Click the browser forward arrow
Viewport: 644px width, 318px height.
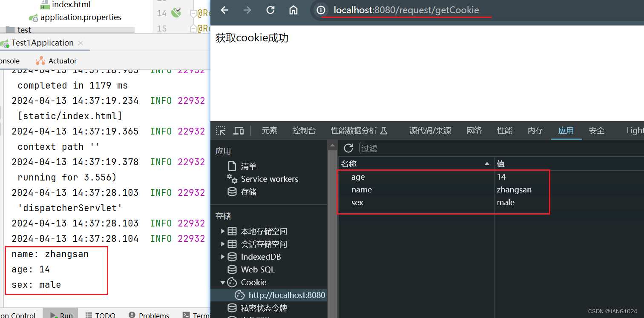pyautogui.click(x=247, y=10)
